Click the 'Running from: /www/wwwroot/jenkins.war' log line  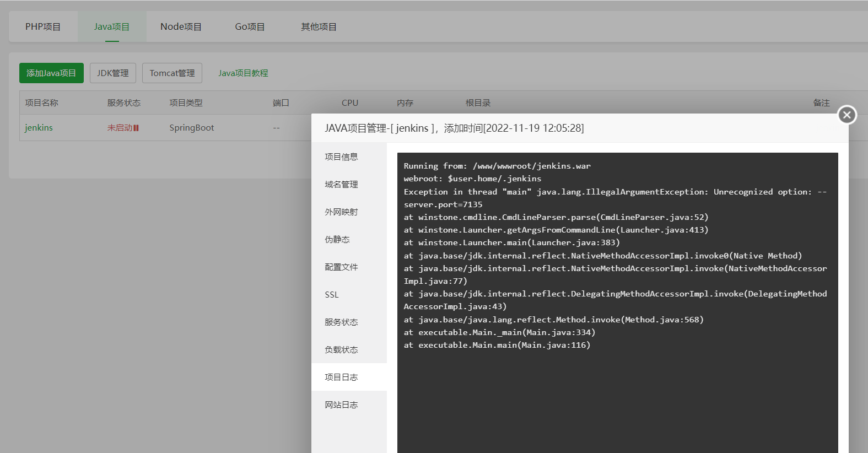point(497,166)
